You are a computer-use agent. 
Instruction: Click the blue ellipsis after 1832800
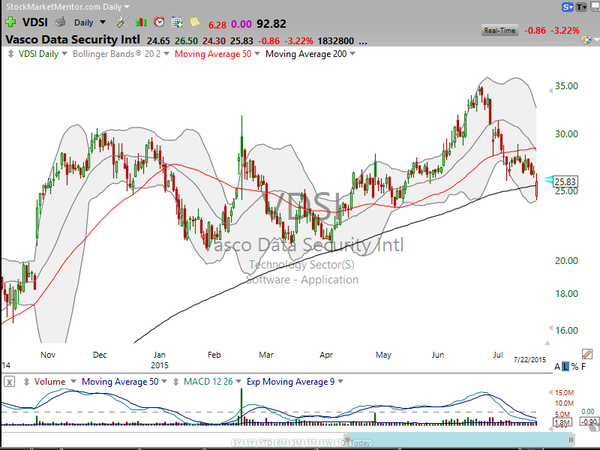click(x=363, y=43)
